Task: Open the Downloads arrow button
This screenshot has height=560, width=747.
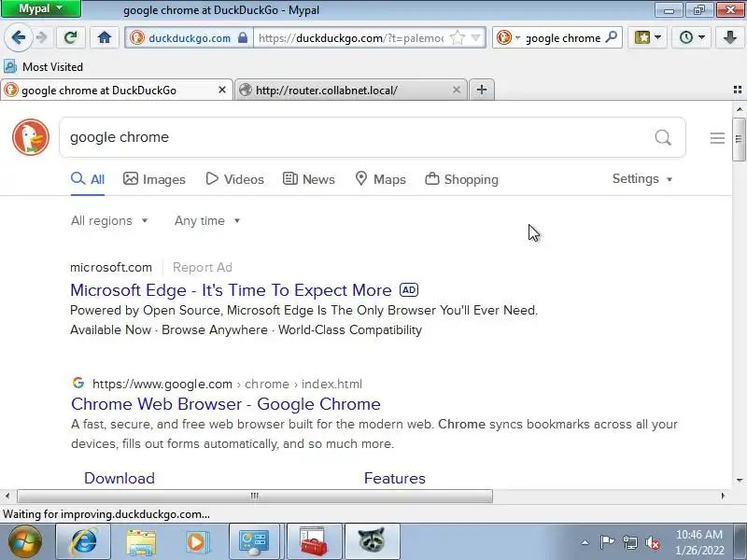Action: pyautogui.click(x=730, y=37)
